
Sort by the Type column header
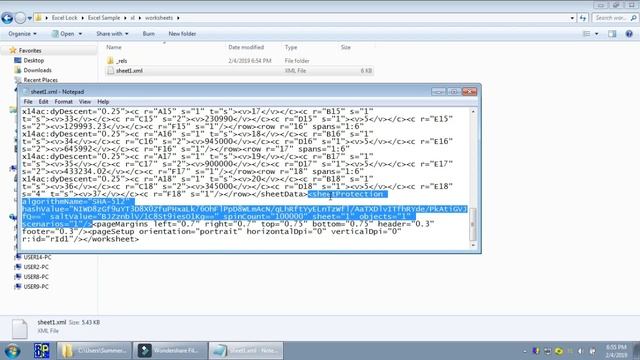[291, 47]
